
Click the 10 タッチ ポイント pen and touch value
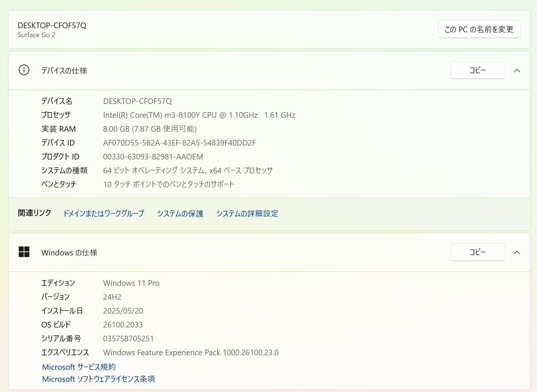pyautogui.click(x=169, y=184)
